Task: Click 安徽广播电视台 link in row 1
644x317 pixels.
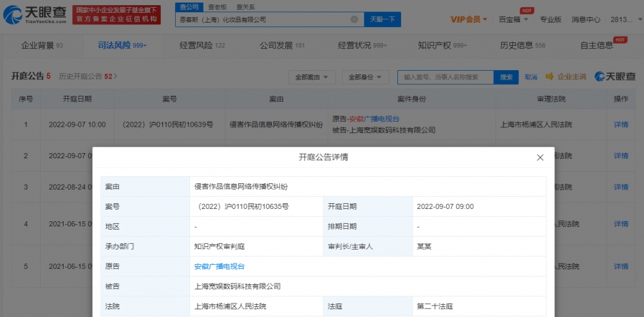Action: pyautogui.click(x=375, y=119)
